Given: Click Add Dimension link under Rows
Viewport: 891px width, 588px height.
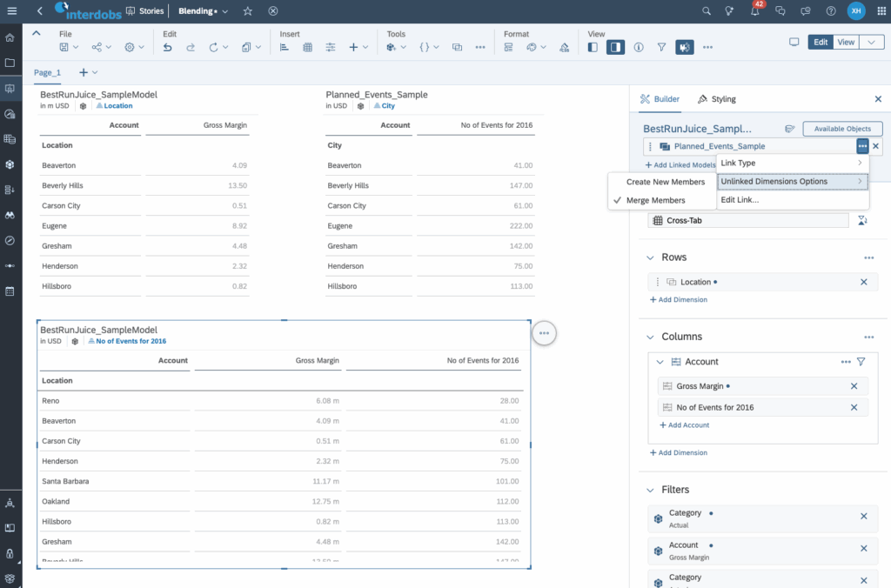Looking at the screenshot, I should click(x=679, y=300).
